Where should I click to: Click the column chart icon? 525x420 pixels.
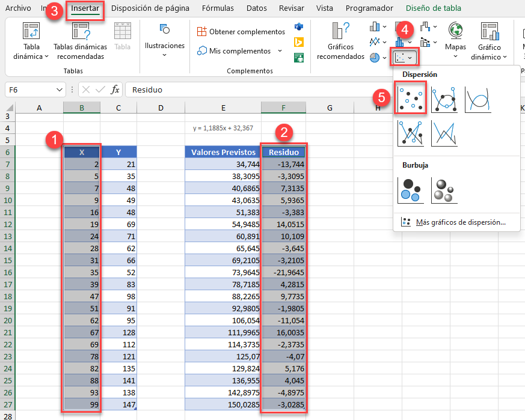point(375,26)
